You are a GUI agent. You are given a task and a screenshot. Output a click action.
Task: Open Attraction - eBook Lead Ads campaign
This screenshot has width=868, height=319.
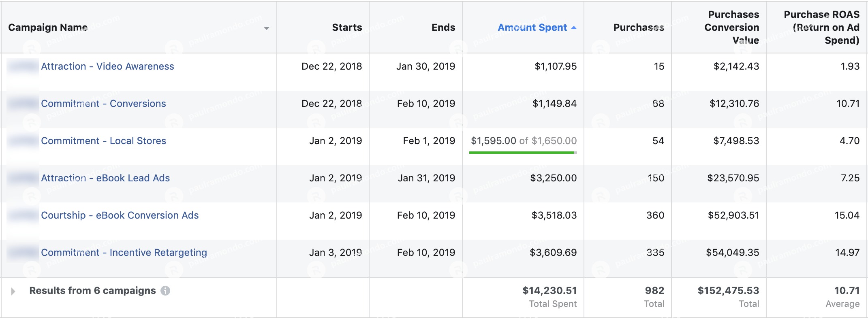105,178
